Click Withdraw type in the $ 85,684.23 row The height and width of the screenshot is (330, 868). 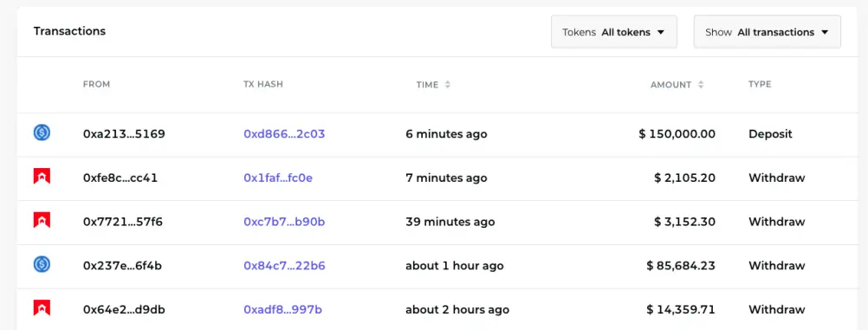(777, 266)
